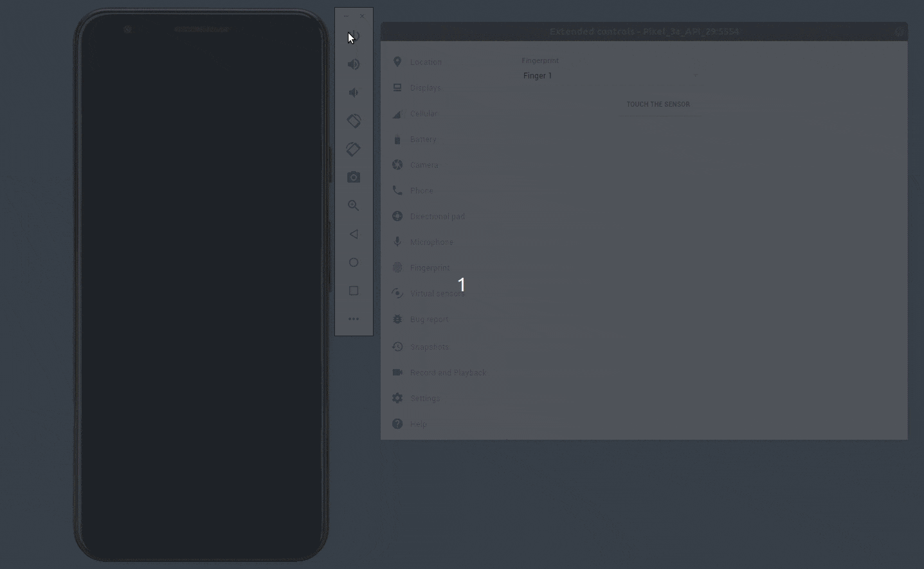924x569 pixels.
Task: Click the emulator power button icon
Action: click(354, 36)
